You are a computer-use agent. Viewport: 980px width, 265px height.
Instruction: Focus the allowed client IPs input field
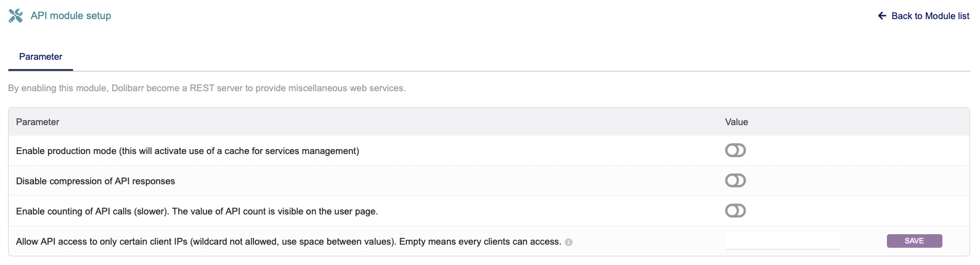[782, 241]
